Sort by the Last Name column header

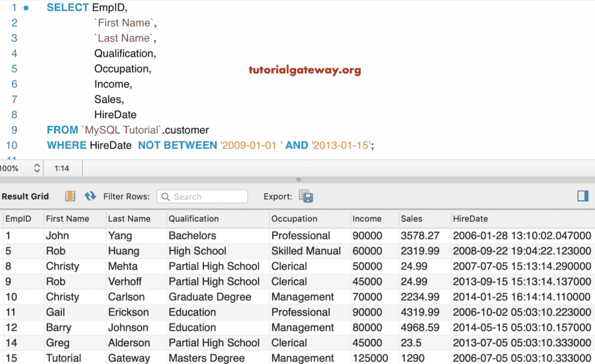click(x=130, y=219)
